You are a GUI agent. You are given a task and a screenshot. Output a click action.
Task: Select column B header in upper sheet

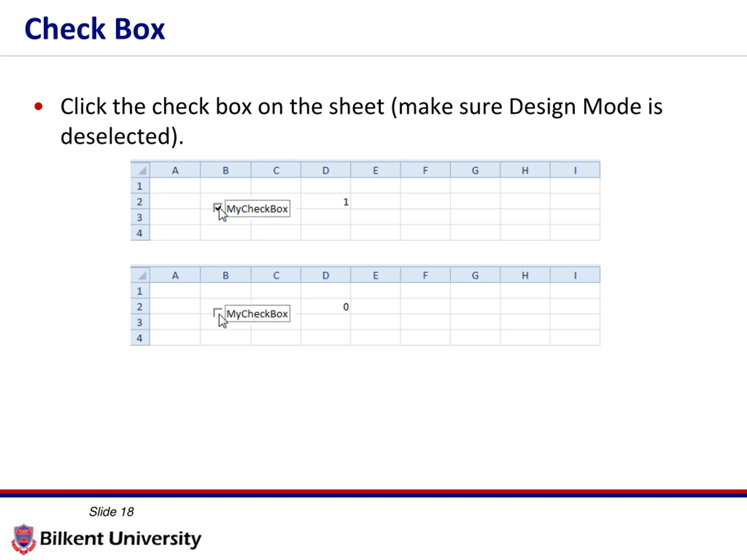226,170
